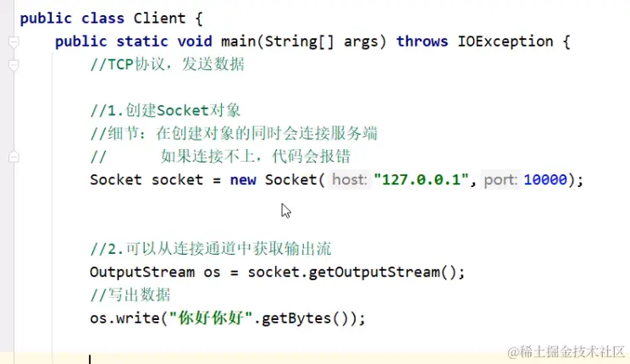
Task: Click the host: parameter hint
Action: tap(350, 179)
